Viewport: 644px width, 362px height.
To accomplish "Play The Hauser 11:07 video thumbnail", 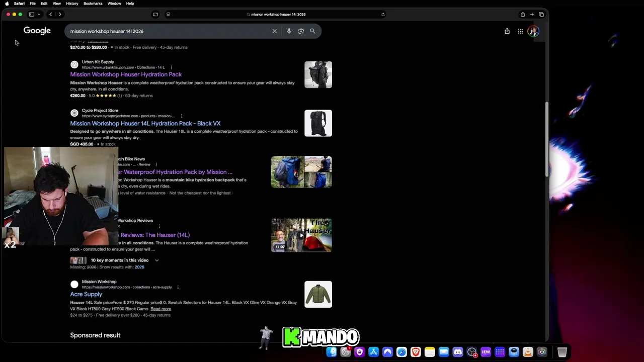I will pos(301,235).
